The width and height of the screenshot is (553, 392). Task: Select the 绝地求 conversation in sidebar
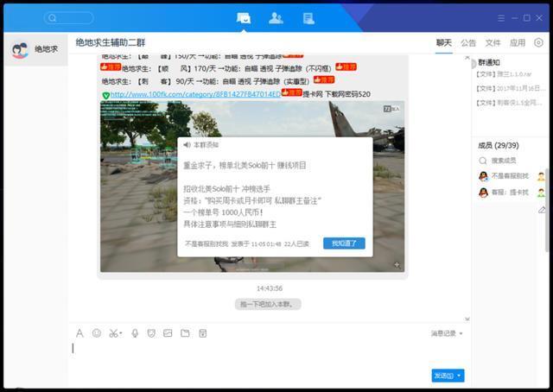[x=35, y=50]
